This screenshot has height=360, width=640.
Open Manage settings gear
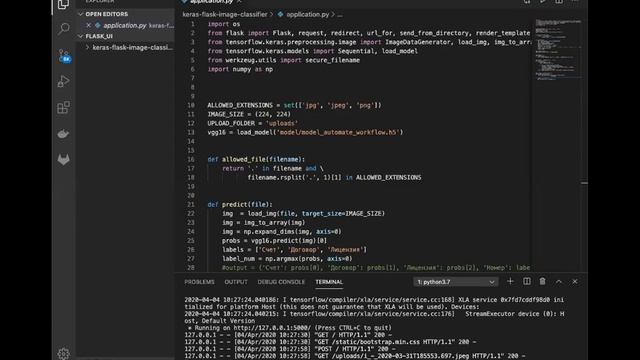[x=63, y=353]
